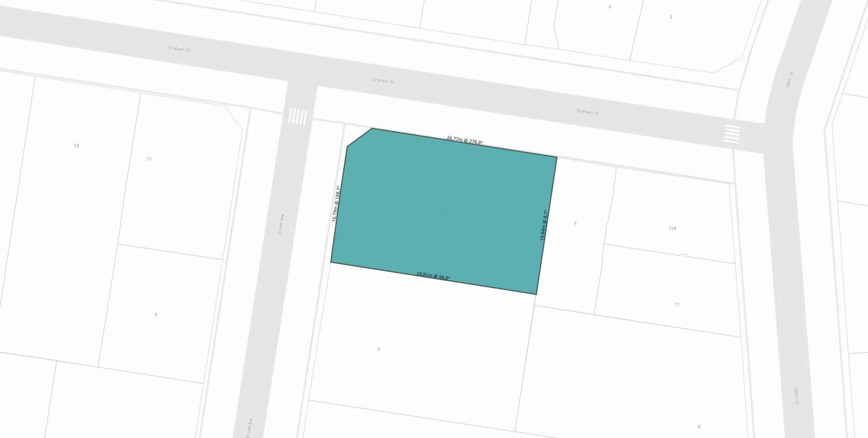The width and height of the screenshot is (868, 438).
Task: Click lot number 3
Action: point(378,349)
